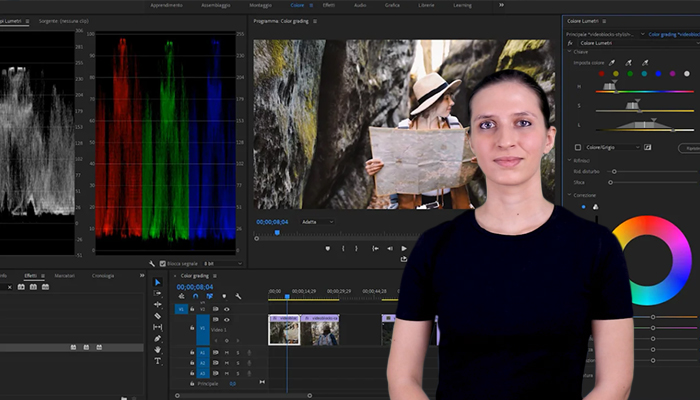Viewport: 700px width, 400px height.
Task: Add a marker in the timeline header
Action: (x=224, y=296)
